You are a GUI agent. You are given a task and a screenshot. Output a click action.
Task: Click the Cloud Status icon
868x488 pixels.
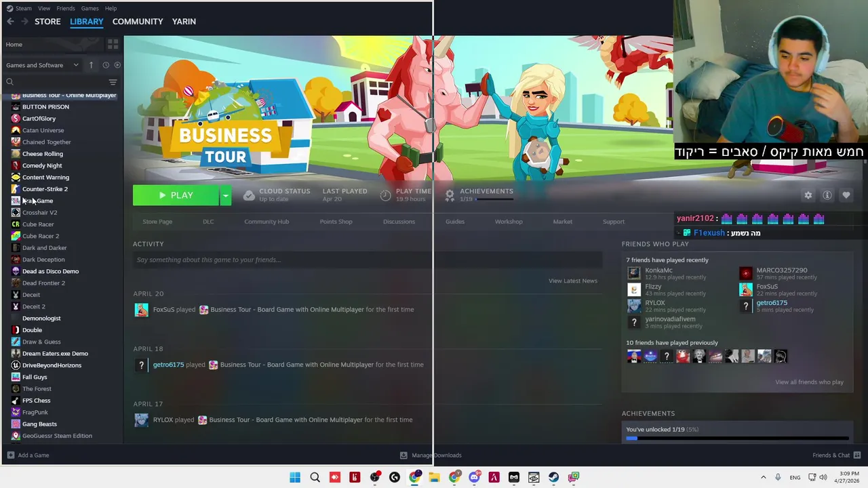(249, 195)
